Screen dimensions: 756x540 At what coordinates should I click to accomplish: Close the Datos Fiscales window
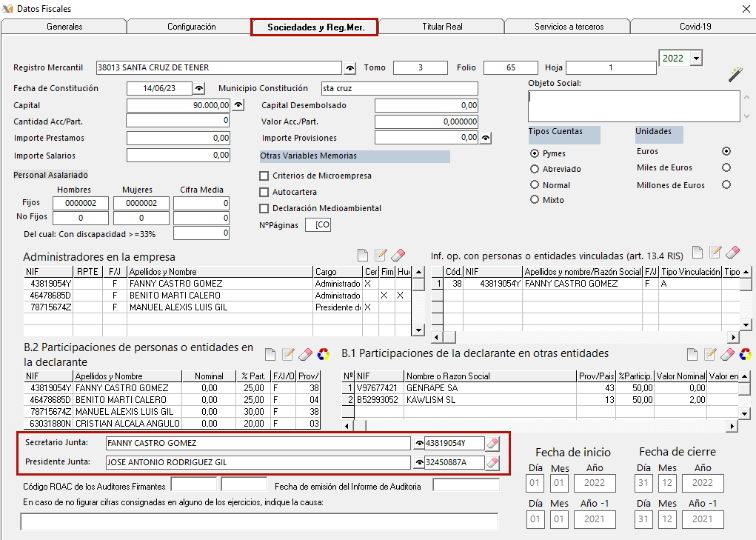(746, 9)
